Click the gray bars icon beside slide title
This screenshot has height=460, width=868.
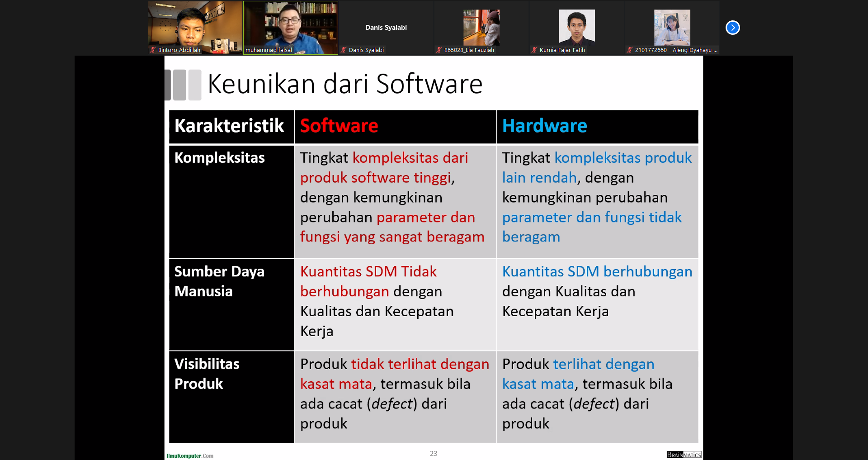click(x=183, y=85)
